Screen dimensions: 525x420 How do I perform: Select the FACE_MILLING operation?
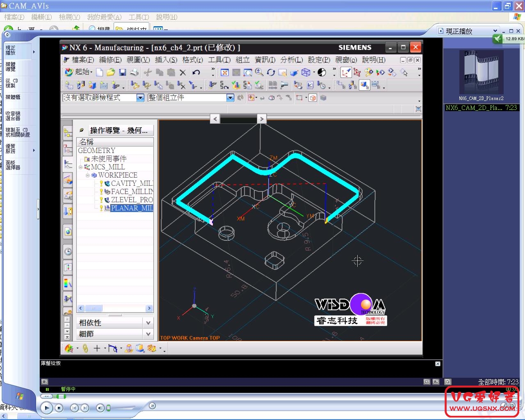tap(132, 192)
